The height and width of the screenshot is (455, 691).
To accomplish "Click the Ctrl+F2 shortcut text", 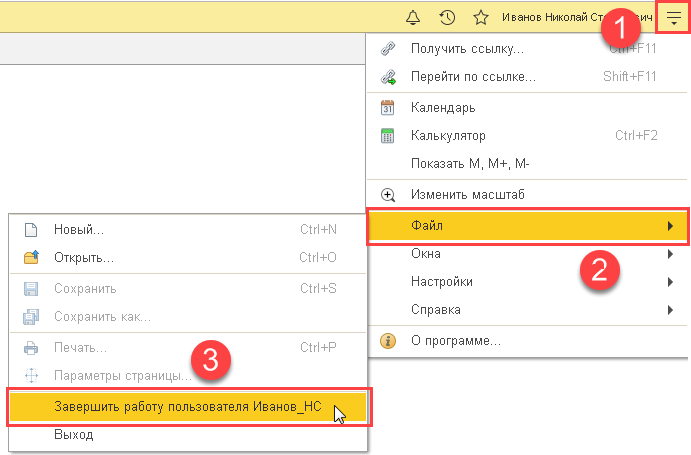I will [636, 136].
